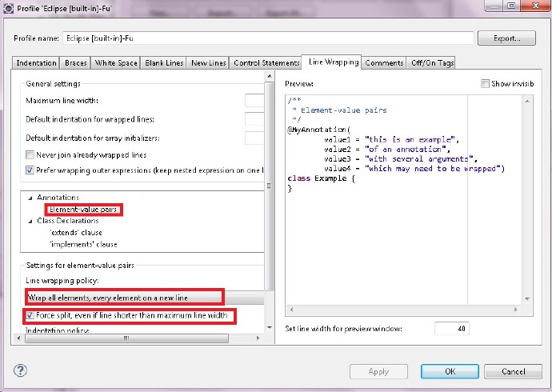Click the Cancel button

tap(514, 371)
